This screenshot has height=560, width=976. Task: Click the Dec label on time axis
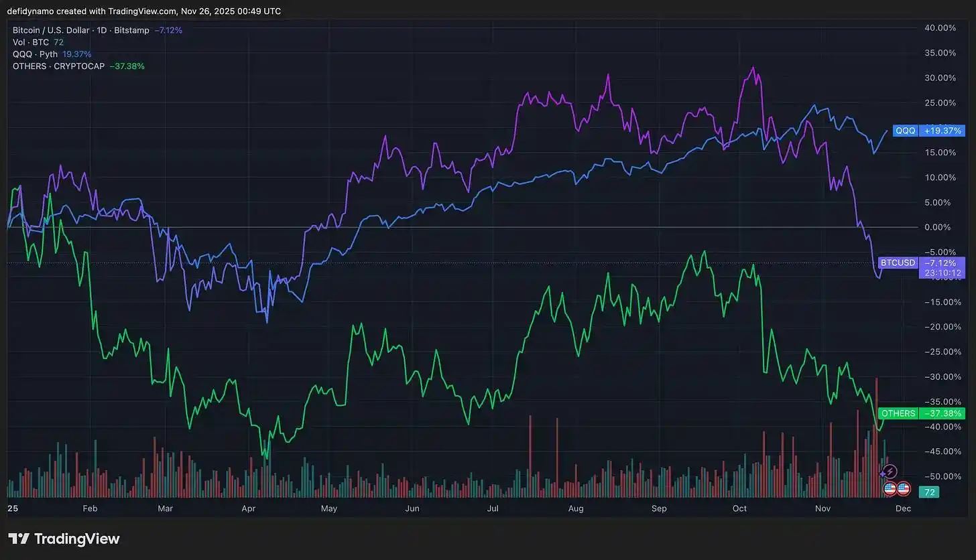903,508
